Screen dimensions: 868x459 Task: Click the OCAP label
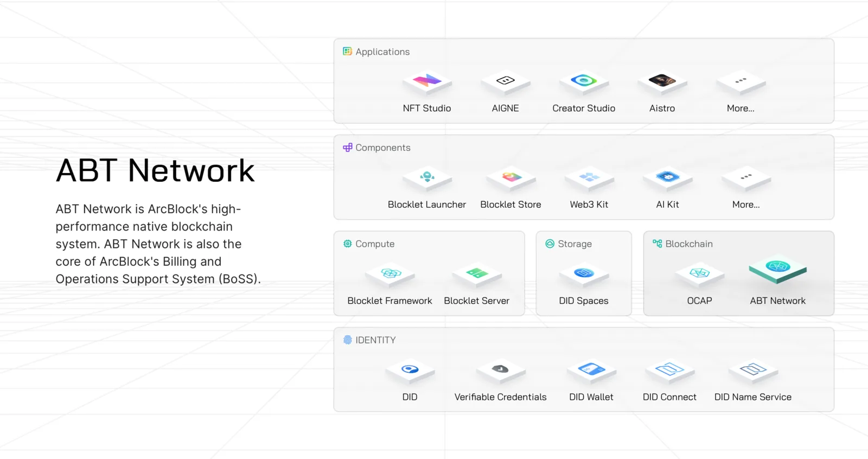click(700, 301)
